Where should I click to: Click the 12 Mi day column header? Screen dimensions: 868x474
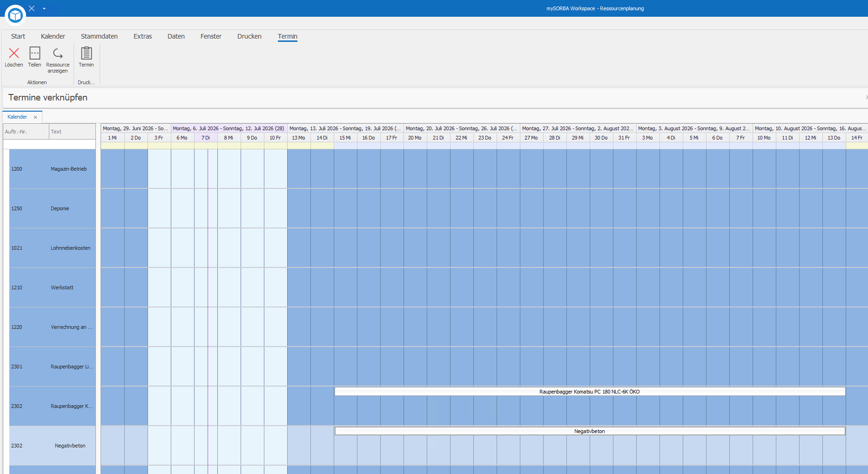click(x=811, y=138)
